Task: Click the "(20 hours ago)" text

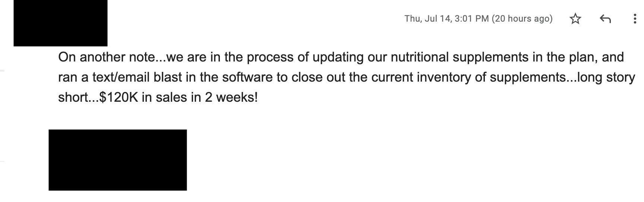Action: 522,19
